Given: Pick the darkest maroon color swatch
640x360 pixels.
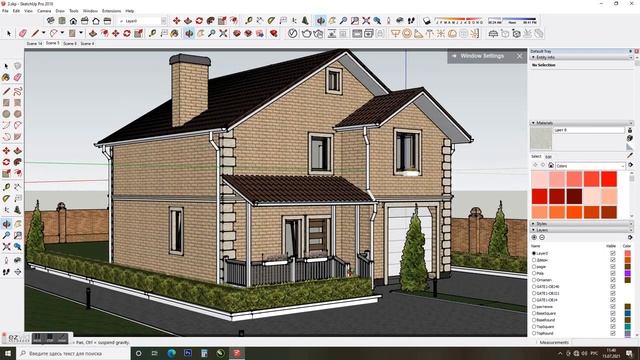Looking at the screenshot, I should coord(574,196).
